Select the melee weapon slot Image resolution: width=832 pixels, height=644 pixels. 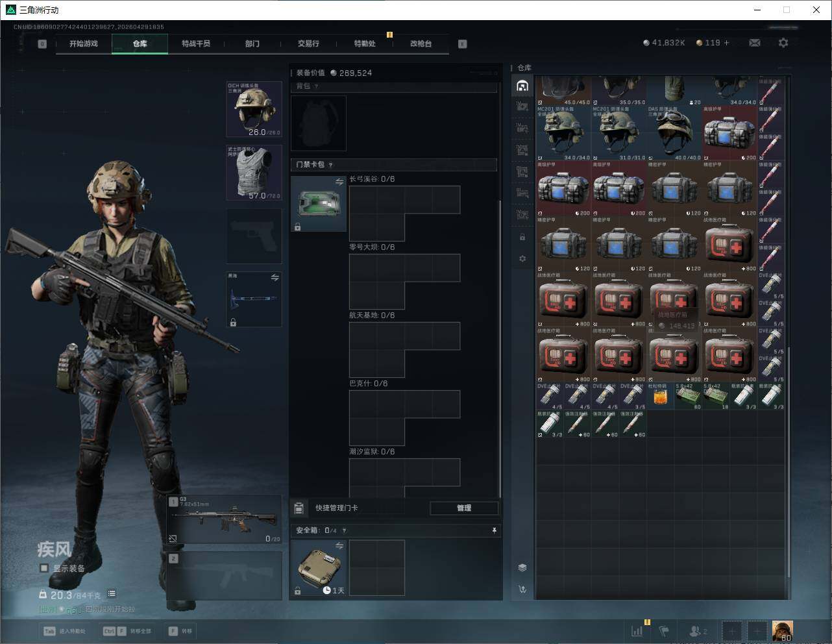coord(254,299)
